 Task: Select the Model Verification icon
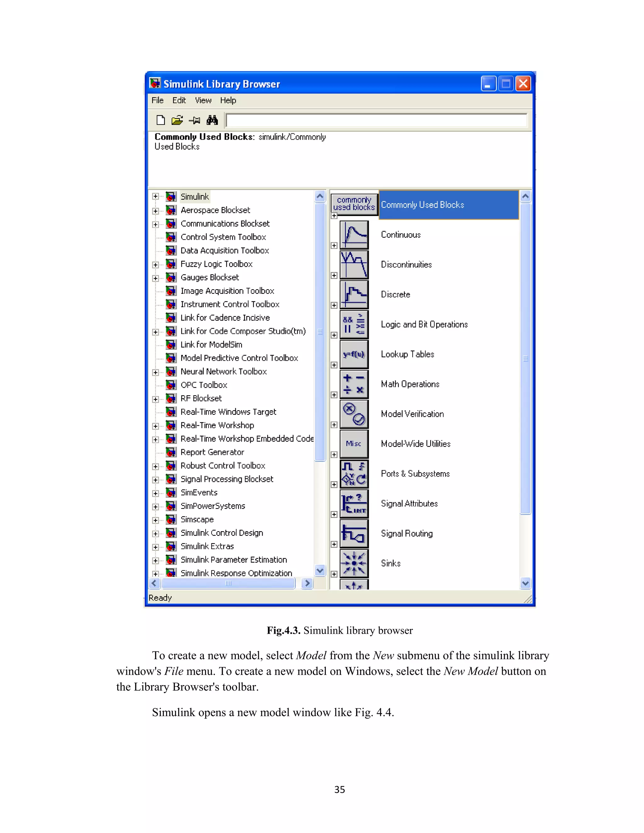(354, 414)
